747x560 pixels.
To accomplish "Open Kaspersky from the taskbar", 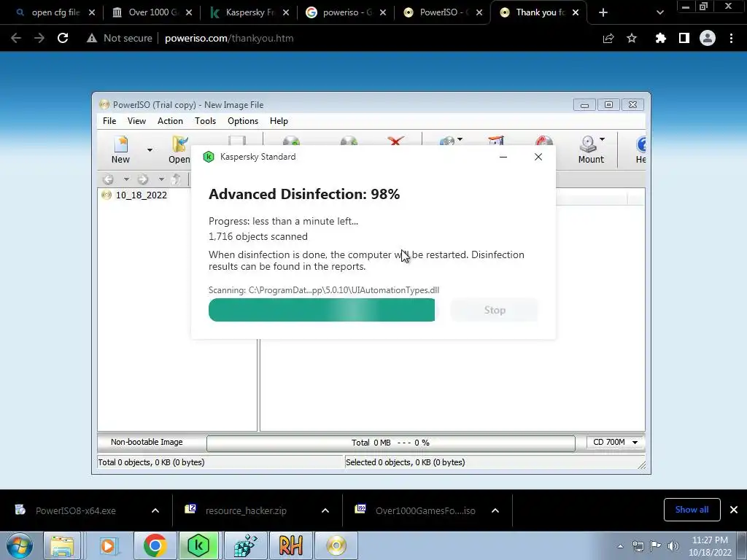I will [x=199, y=545].
